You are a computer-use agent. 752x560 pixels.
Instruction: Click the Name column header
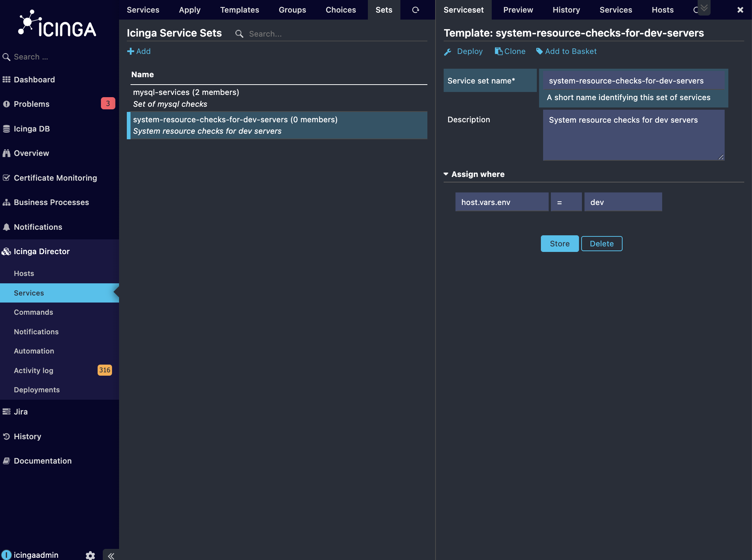[142, 74]
